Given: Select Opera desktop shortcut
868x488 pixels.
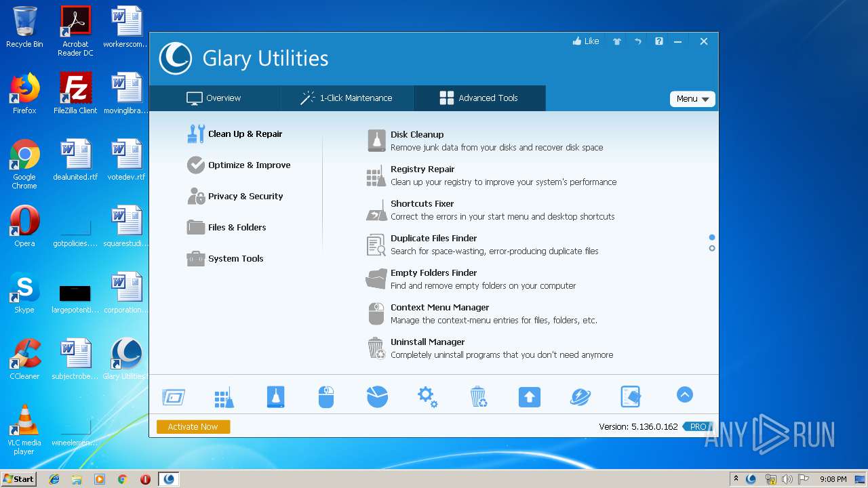Looking at the screenshot, I should (24, 226).
